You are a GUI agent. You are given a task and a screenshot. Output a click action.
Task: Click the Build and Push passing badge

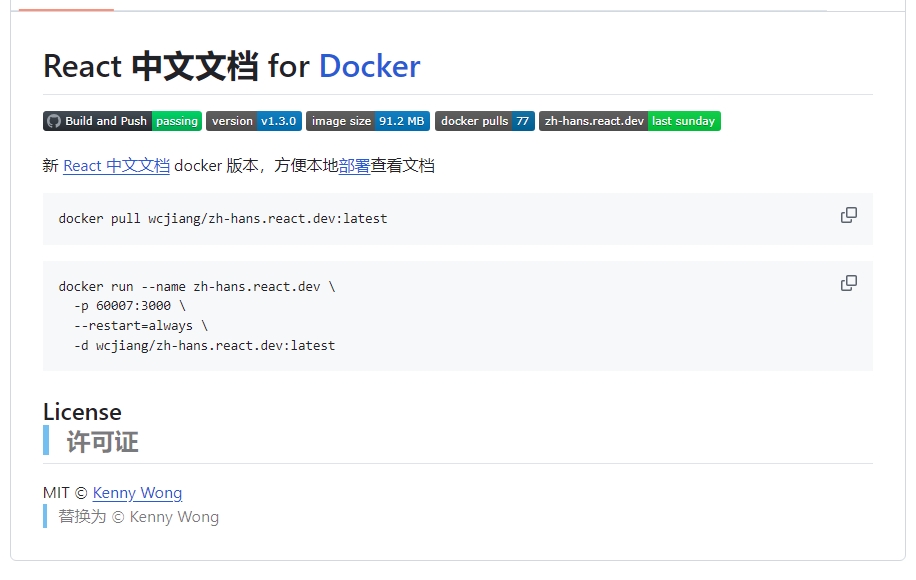click(122, 121)
